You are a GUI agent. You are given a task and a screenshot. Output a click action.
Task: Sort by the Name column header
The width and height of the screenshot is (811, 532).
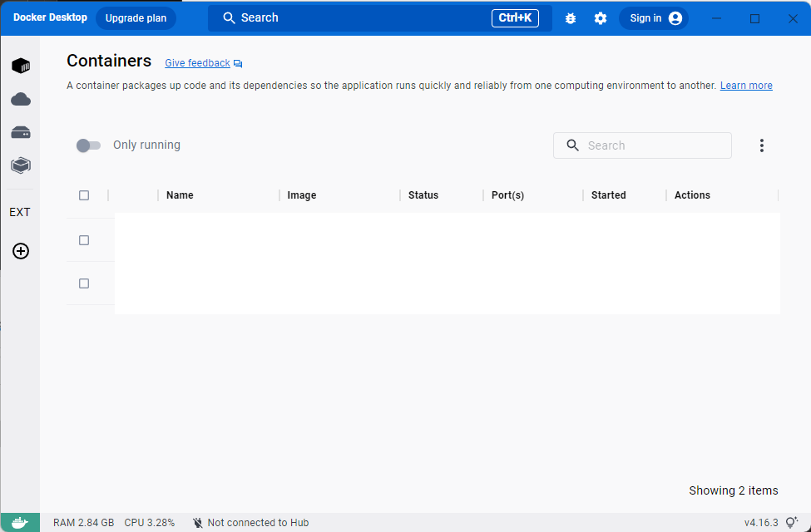point(180,195)
